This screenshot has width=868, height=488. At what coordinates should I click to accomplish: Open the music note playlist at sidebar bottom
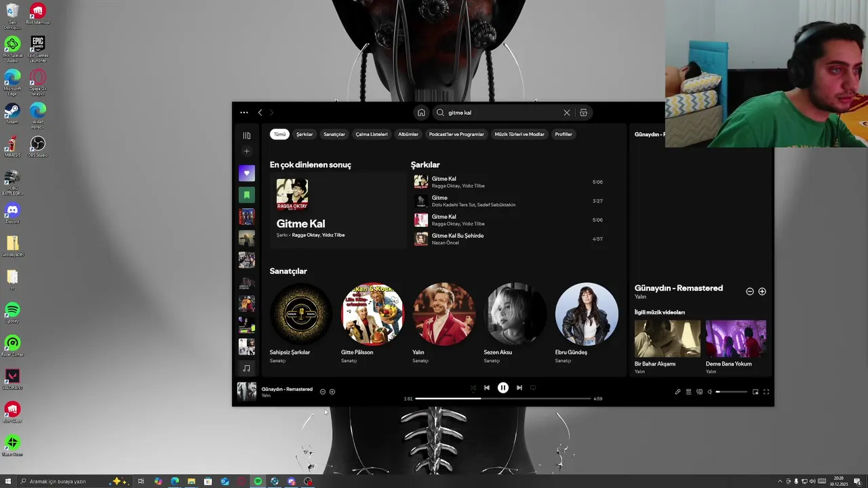point(247,368)
